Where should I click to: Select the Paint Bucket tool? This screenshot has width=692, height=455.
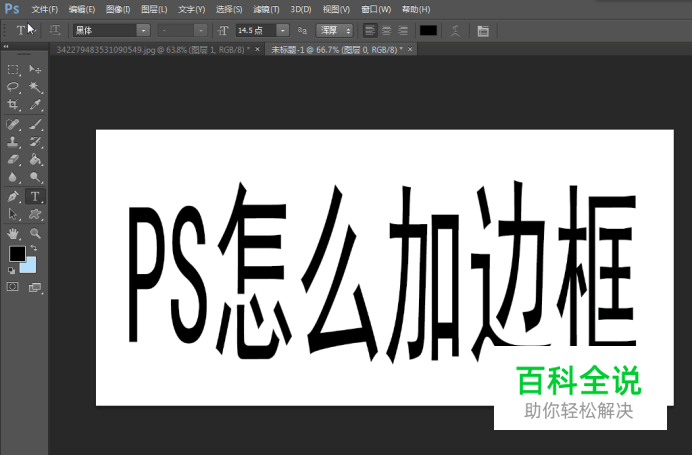[35, 159]
